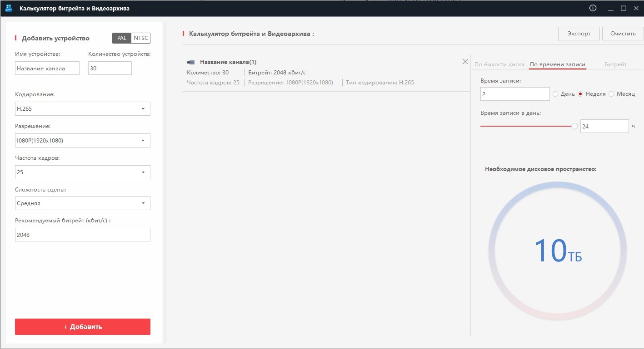Click the Время записи в день slider handle

click(x=574, y=127)
